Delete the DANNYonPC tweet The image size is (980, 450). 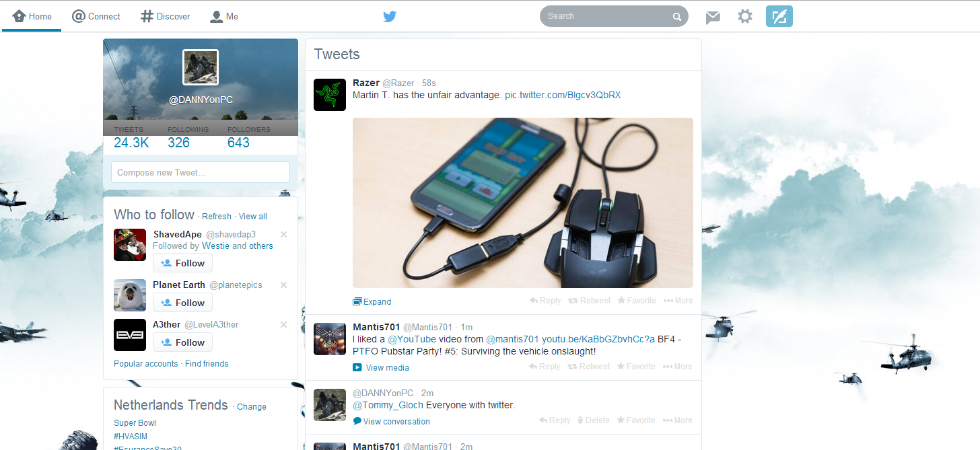click(594, 420)
